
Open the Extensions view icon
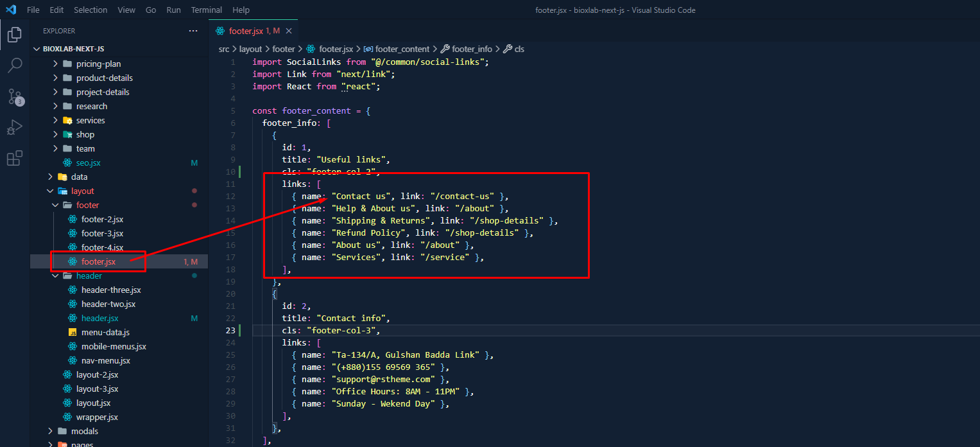coord(14,158)
